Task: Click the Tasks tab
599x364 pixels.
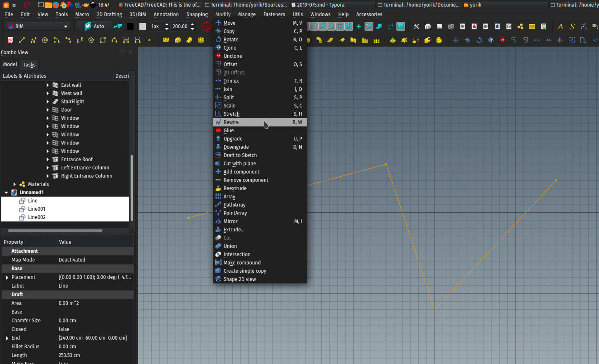Action: click(x=29, y=65)
